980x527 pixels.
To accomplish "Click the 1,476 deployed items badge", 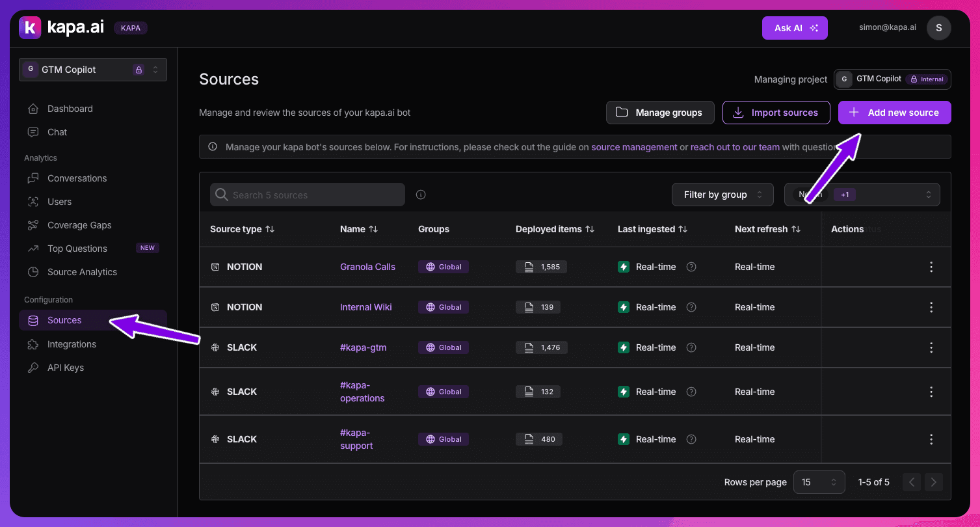I will tap(541, 347).
